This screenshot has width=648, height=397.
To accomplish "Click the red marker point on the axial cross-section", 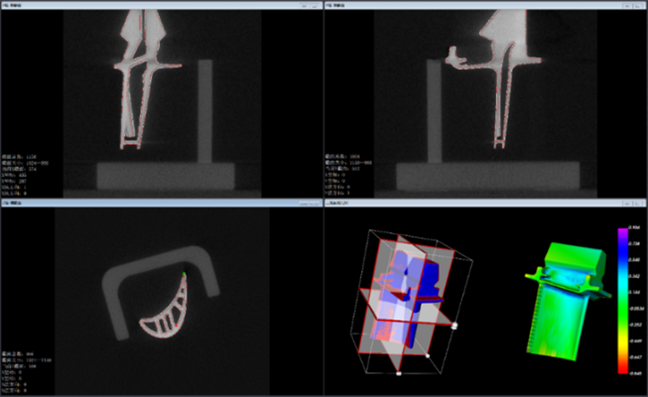I will click(x=176, y=326).
